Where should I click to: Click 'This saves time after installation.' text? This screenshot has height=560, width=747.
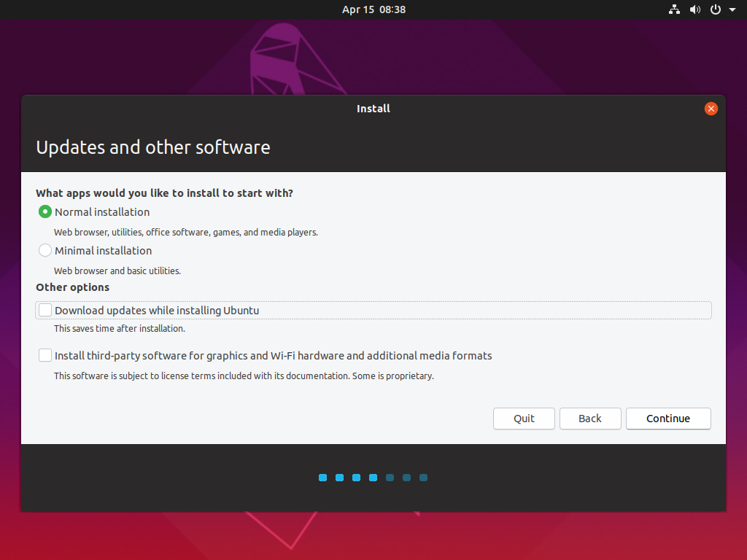(120, 329)
